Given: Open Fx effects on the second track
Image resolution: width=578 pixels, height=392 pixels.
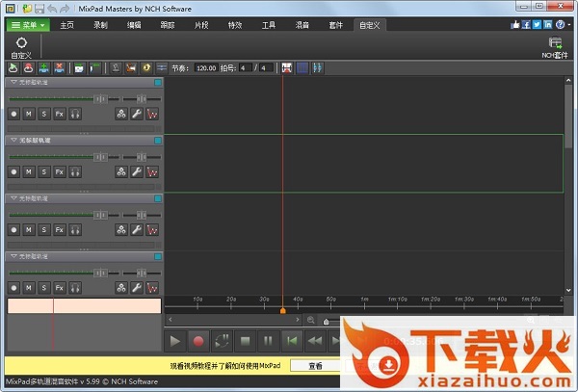Looking at the screenshot, I should pyautogui.click(x=60, y=172).
